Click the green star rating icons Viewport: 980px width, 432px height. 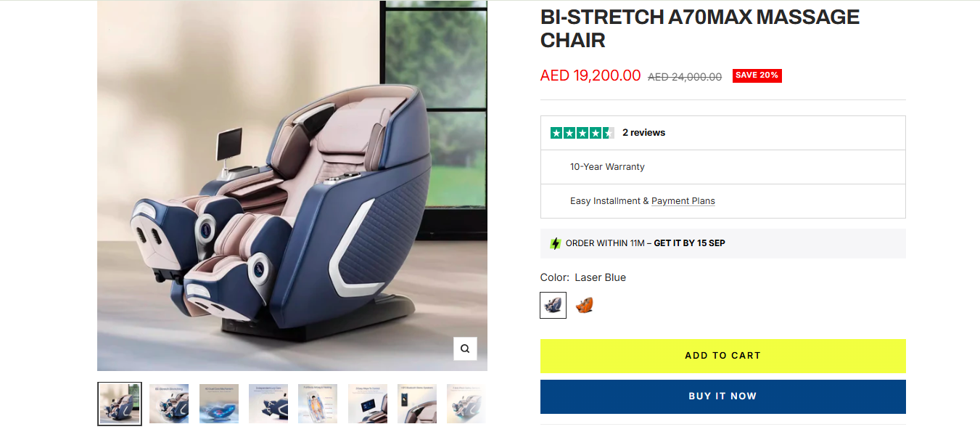click(582, 133)
